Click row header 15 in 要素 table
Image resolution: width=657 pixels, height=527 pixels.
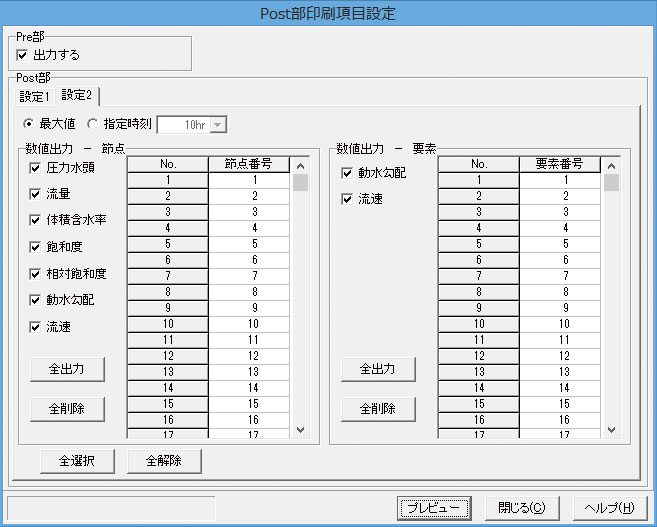pos(479,404)
